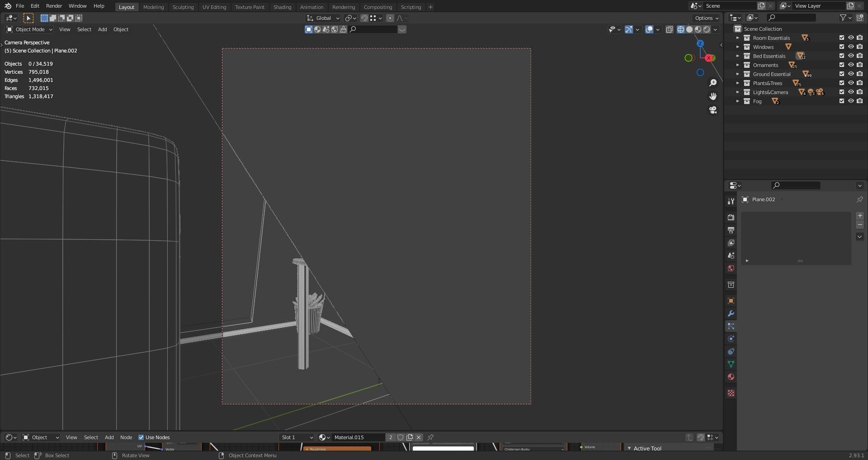
Task: Open the Modifier properties tab
Action: pyautogui.click(x=731, y=313)
